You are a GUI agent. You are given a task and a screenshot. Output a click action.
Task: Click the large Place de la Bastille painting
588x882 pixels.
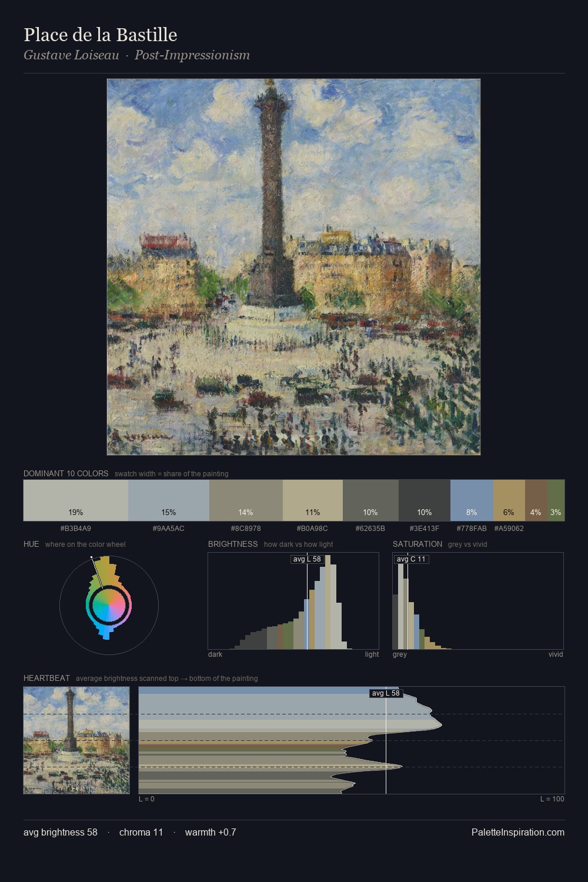pos(293,267)
